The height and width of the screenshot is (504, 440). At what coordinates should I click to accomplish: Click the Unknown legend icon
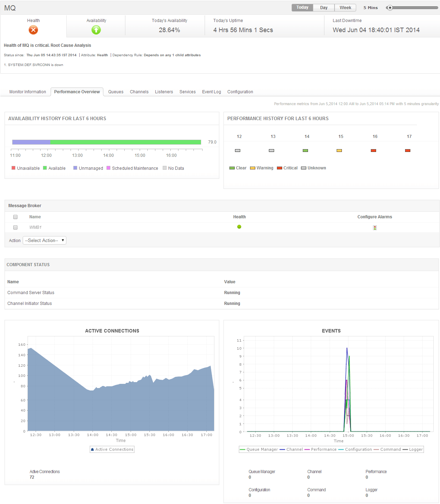[303, 168]
